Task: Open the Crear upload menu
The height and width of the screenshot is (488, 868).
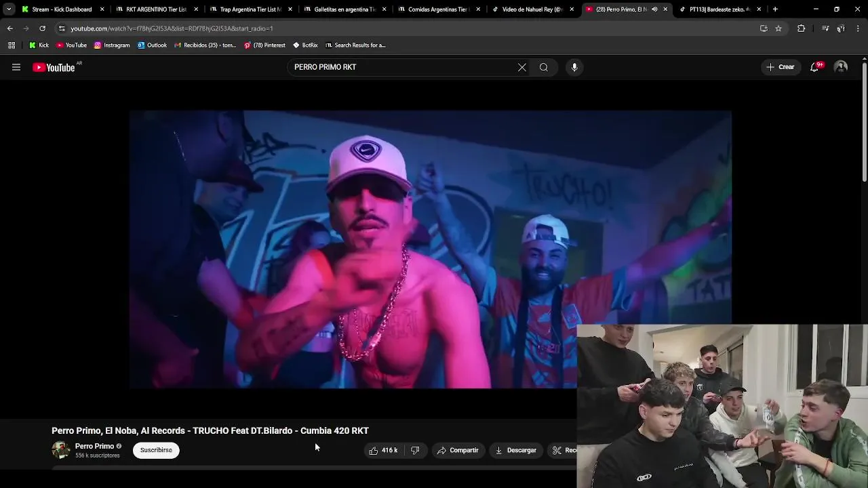Action: click(x=781, y=67)
